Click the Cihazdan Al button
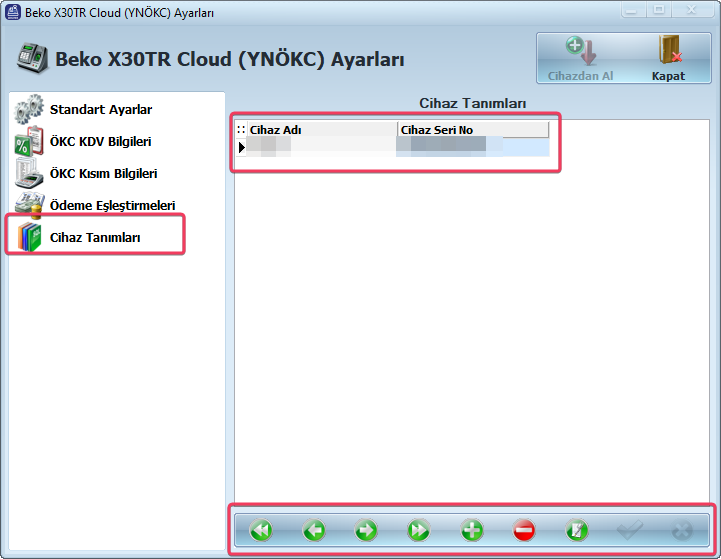 click(580, 58)
